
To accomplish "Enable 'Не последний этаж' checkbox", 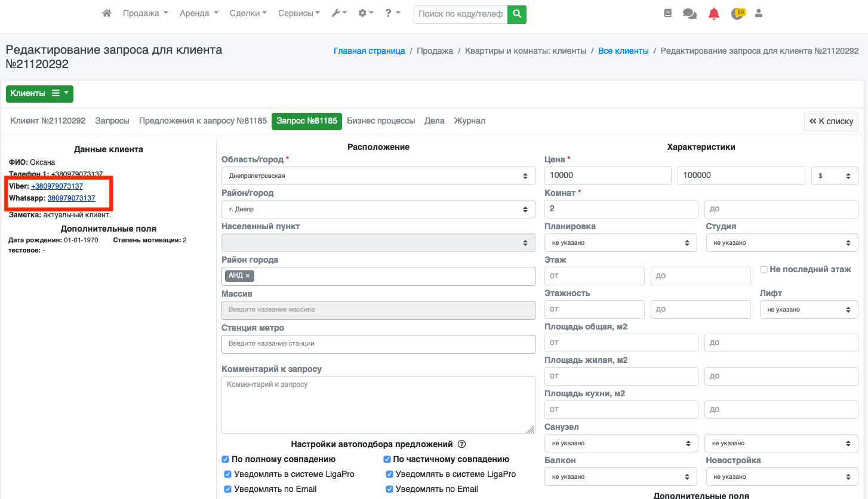I will 764,270.
